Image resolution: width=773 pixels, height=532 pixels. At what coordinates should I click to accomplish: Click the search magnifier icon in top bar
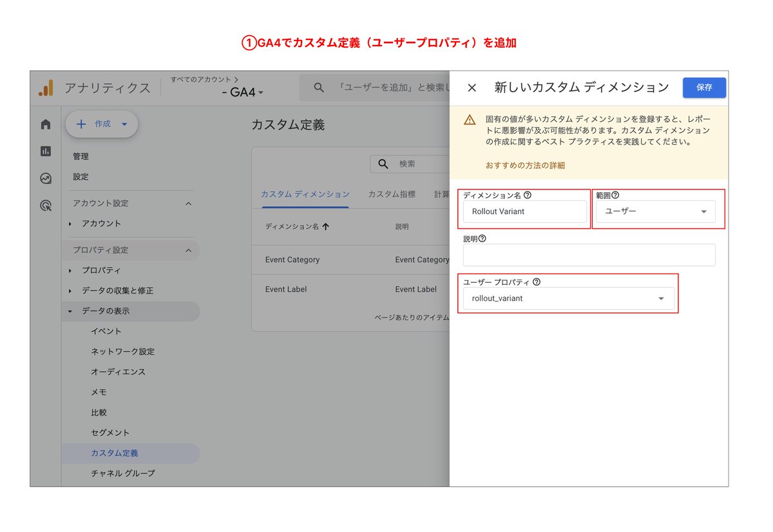318,88
